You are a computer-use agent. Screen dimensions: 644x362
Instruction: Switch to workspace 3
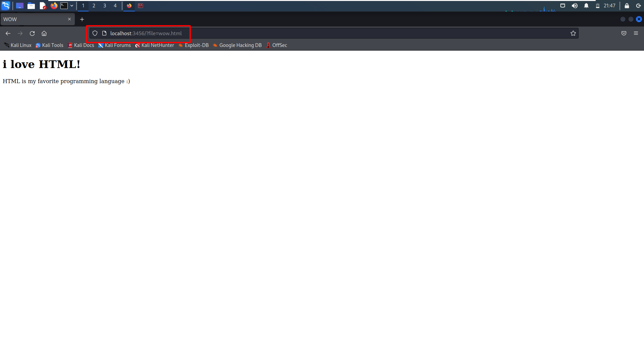(105, 5)
